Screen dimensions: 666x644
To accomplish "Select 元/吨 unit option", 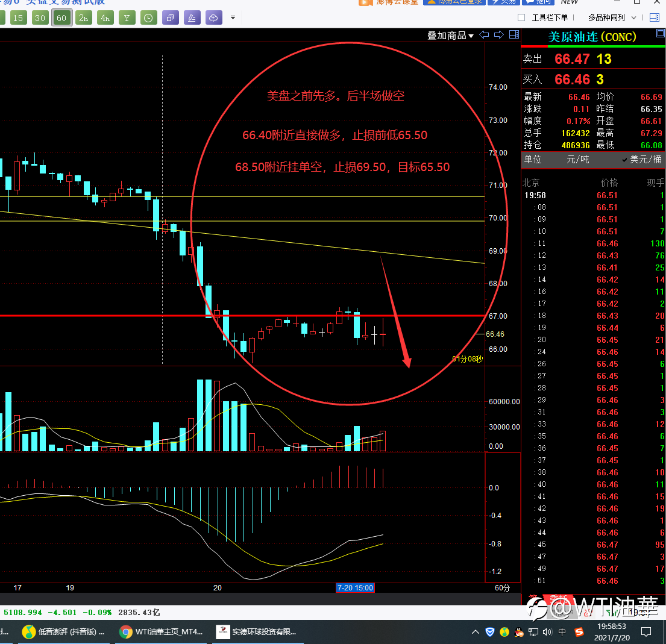I will 577,160.
